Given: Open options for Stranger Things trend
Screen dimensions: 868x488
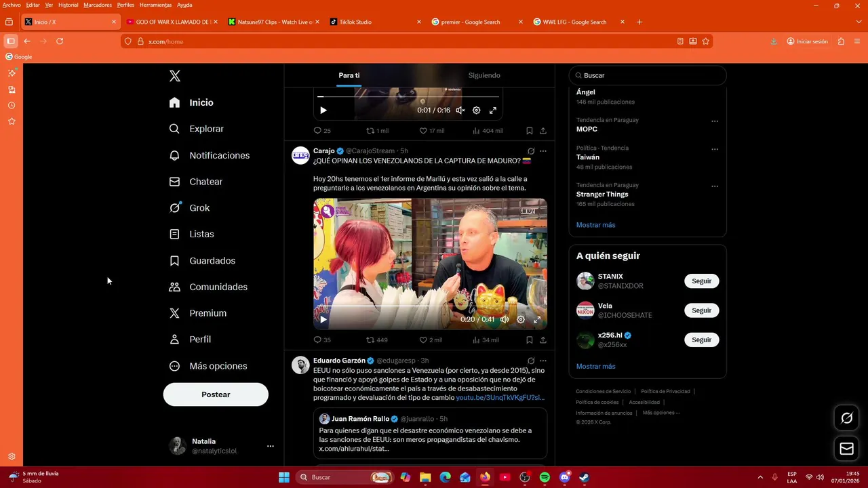Looking at the screenshot, I should [714, 186].
